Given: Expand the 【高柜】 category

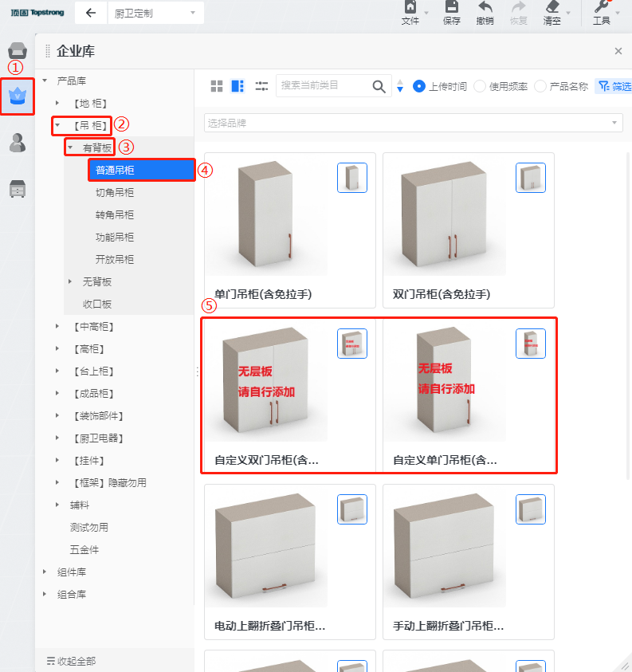Looking at the screenshot, I should 57,348.
